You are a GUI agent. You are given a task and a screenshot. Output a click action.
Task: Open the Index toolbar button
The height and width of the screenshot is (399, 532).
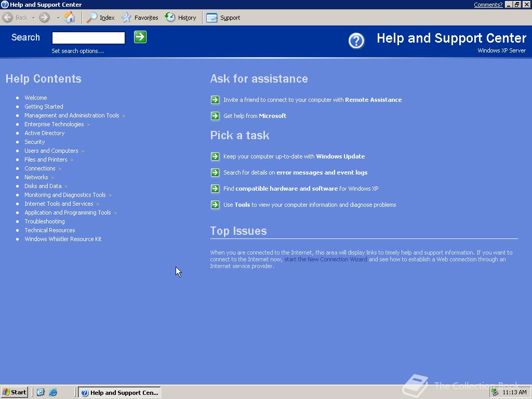(100, 18)
